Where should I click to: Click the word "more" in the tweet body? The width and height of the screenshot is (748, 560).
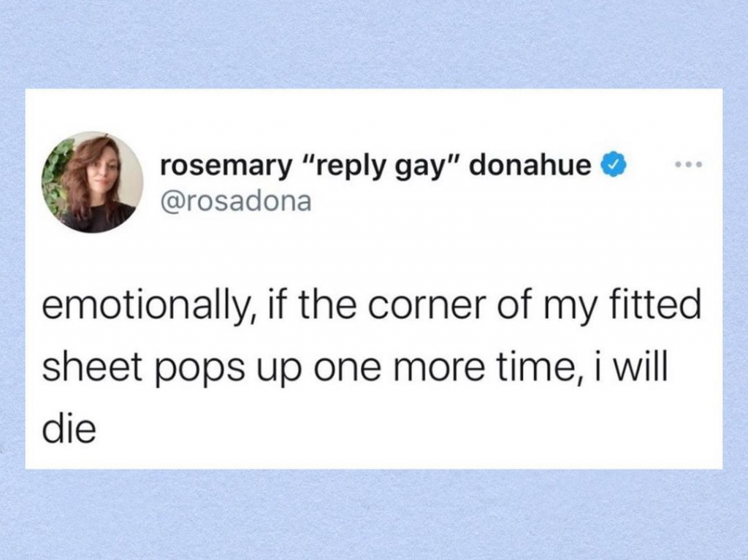point(440,370)
